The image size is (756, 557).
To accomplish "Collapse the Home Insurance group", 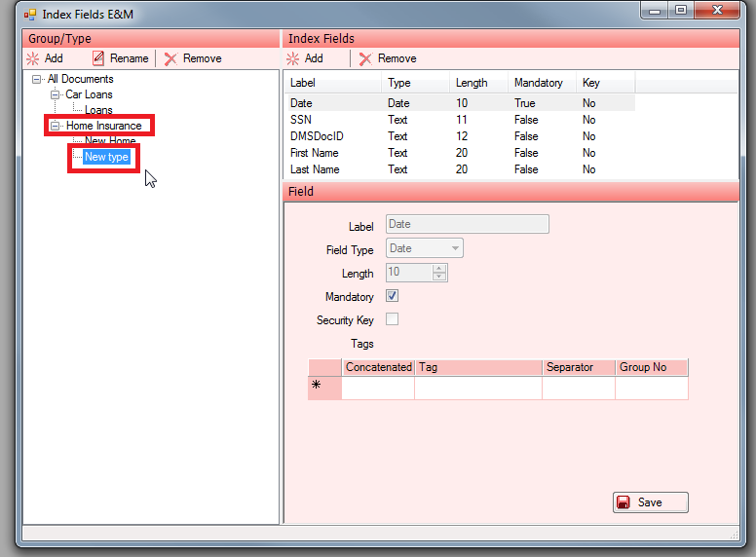I will pos(56,126).
